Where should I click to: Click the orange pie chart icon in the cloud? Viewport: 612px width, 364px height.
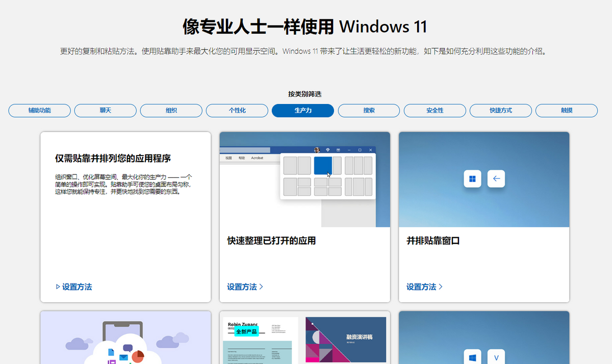click(138, 356)
